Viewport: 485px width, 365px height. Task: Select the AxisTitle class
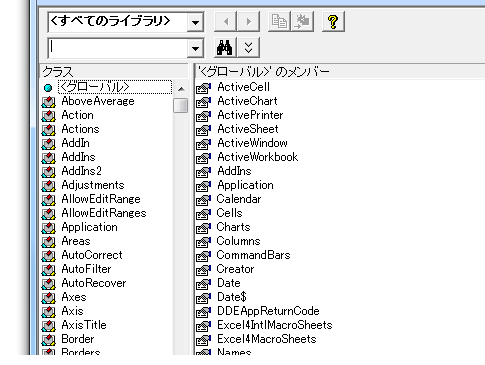(84, 325)
